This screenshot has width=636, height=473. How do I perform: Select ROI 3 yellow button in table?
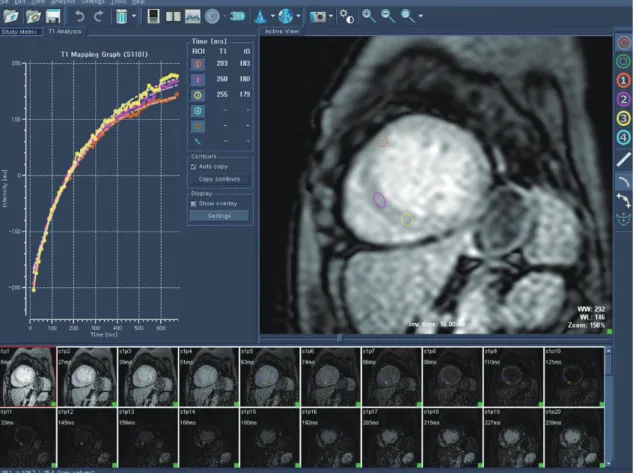tap(198, 95)
